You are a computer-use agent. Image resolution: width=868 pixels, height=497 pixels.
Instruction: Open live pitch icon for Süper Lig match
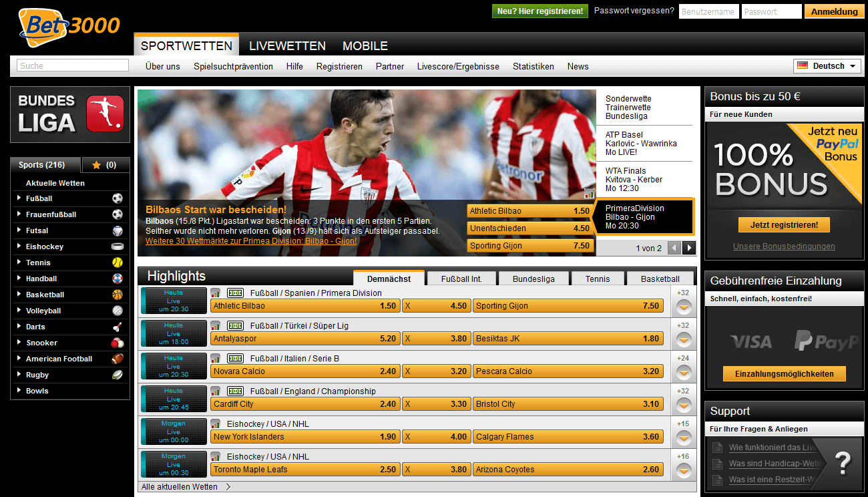(235, 325)
